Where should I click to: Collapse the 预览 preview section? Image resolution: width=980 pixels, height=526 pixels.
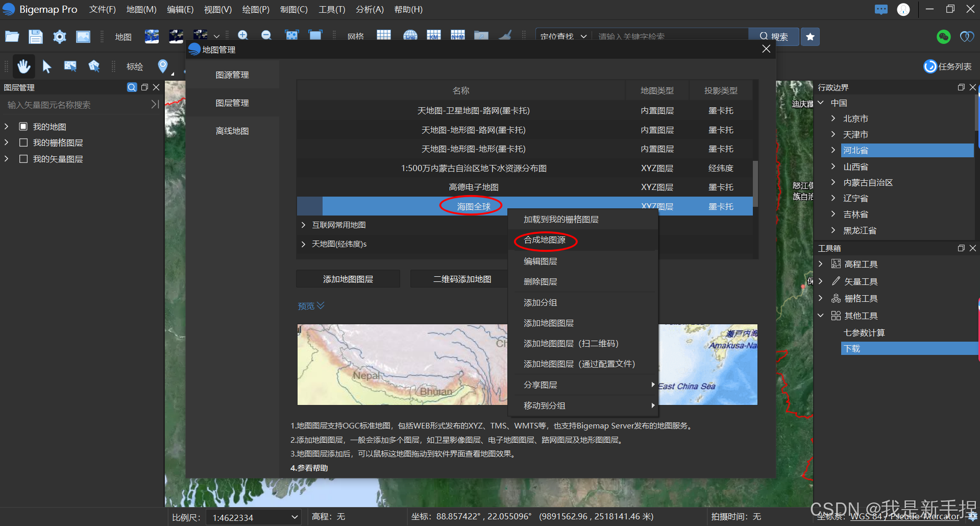[311, 306]
